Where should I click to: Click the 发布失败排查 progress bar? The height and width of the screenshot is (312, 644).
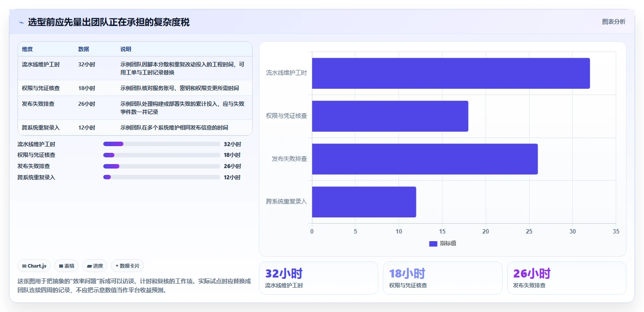pos(162,166)
